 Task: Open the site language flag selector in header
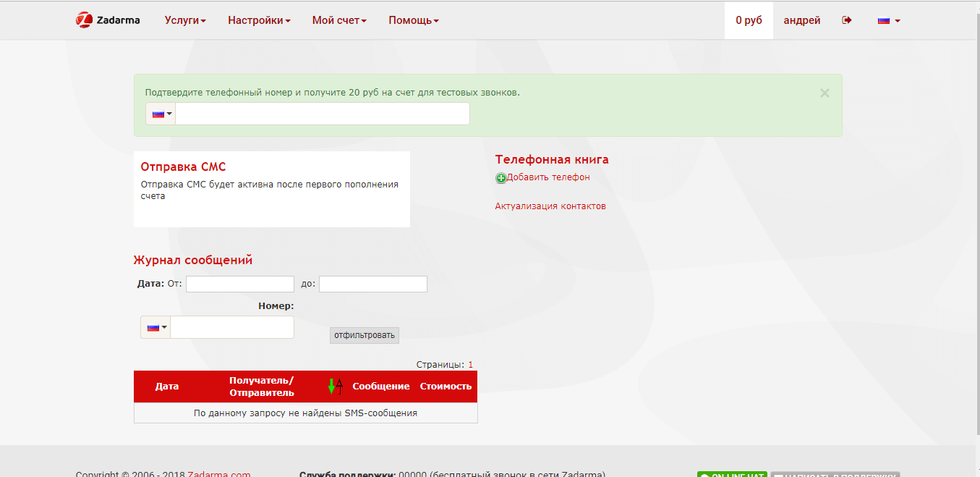[x=888, y=20]
